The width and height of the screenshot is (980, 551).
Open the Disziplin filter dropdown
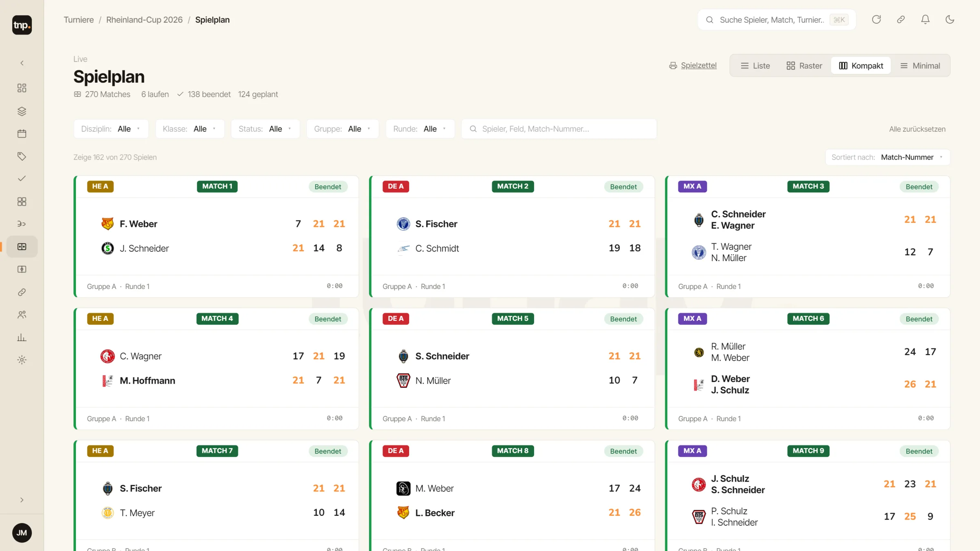111,129
